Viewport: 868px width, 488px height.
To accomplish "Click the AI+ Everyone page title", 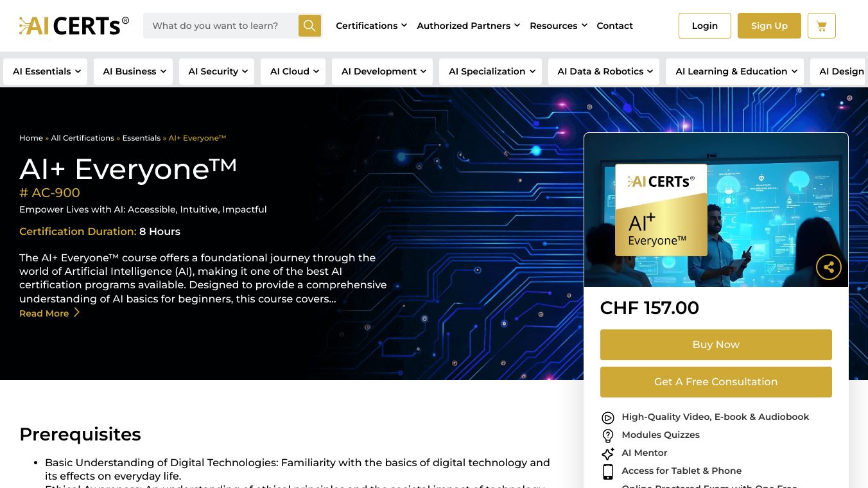I will point(128,170).
